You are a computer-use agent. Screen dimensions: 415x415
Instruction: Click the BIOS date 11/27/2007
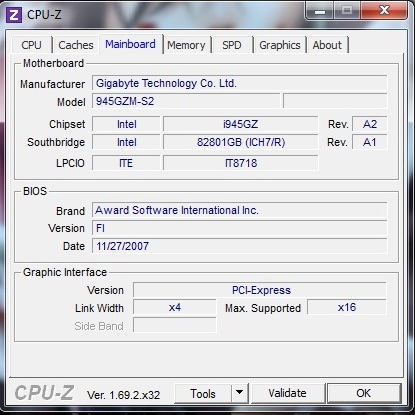240,246
